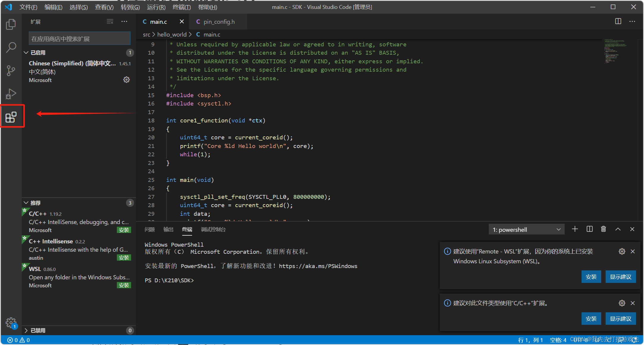Dismiss the Remote-WSL notification
The height and width of the screenshot is (345, 644).
[x=633, y=252]
